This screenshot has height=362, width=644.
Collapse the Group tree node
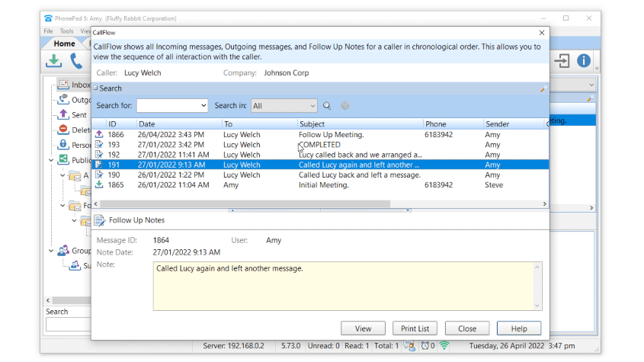tap(51, 251)
